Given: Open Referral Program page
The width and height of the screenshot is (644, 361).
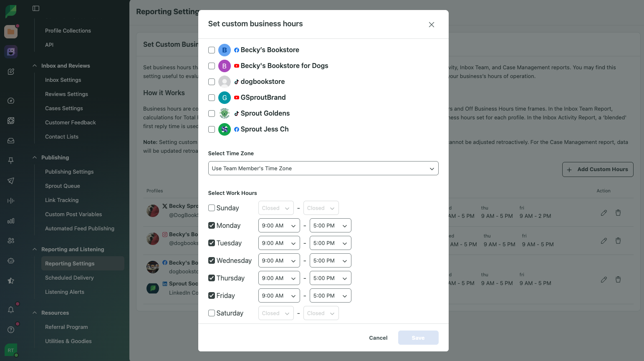Looking at the screenshot, I should [66, 327].
